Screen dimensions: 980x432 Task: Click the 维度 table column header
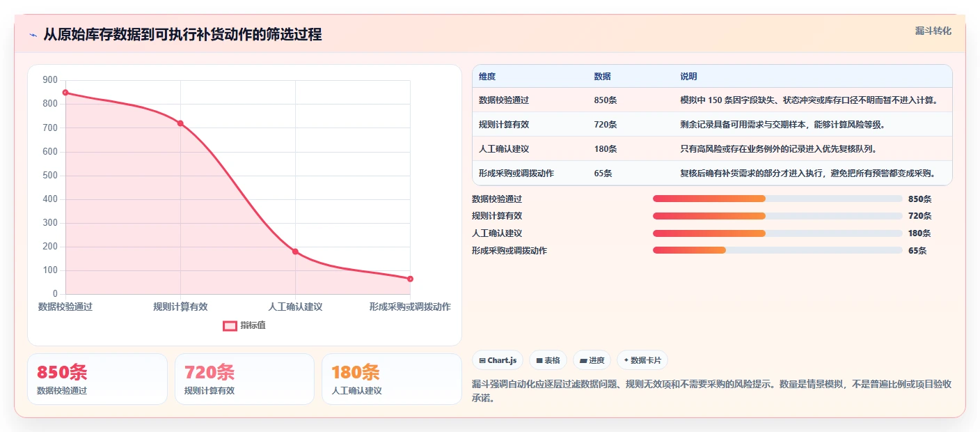487,77
